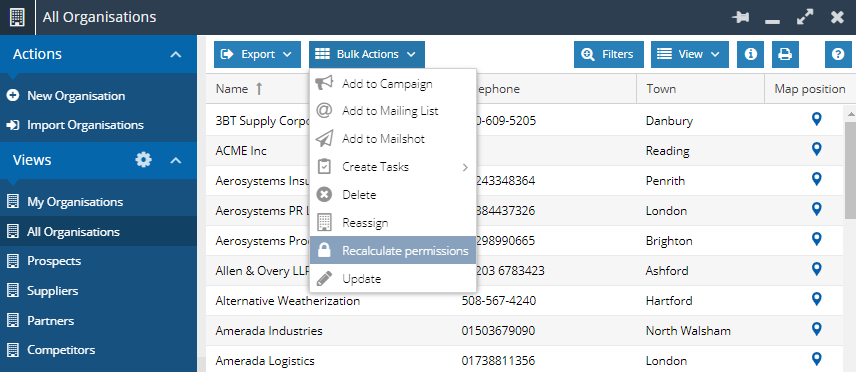Click the info icon button in toolbar
The height and width of the screenshot is (372, 856).
tap(751, 55)
